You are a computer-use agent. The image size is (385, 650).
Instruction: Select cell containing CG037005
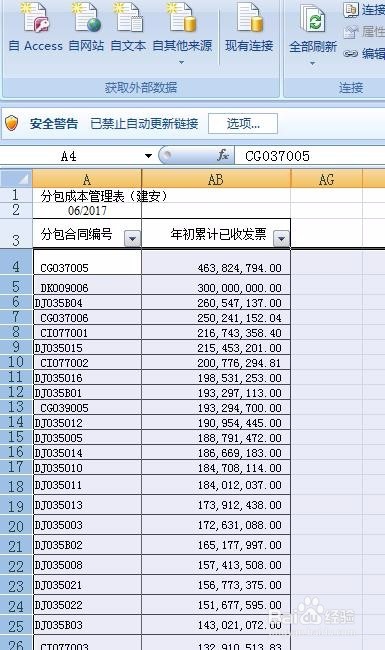[87, 262]
